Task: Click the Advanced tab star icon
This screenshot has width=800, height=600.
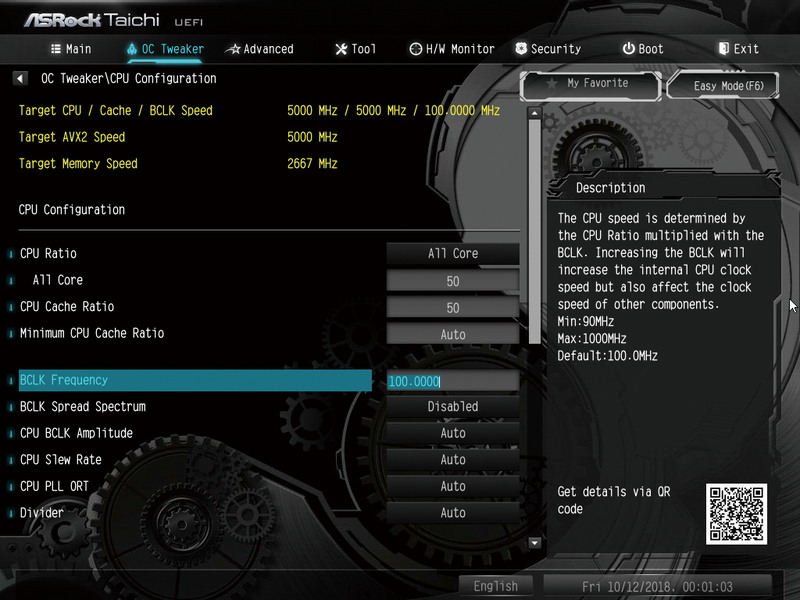Action: (233, 49)
